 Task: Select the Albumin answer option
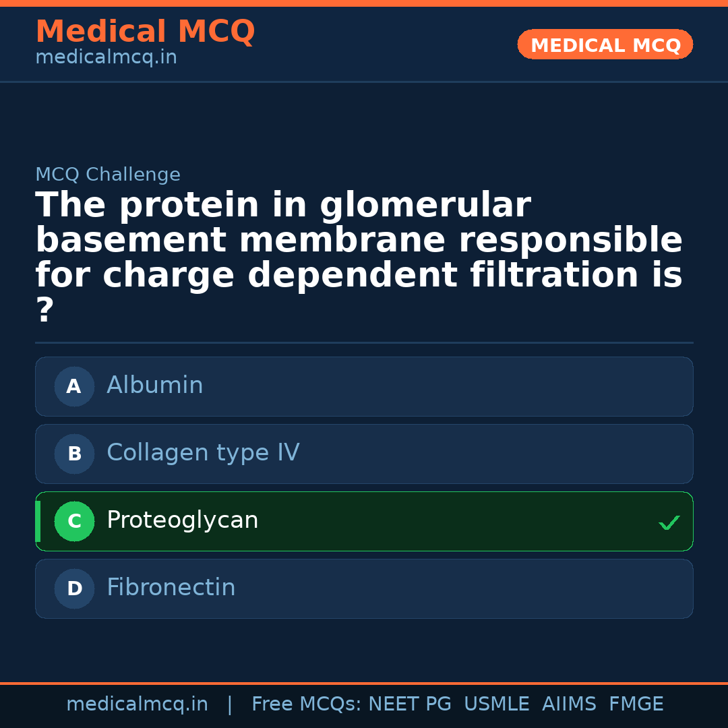(364, 386)
